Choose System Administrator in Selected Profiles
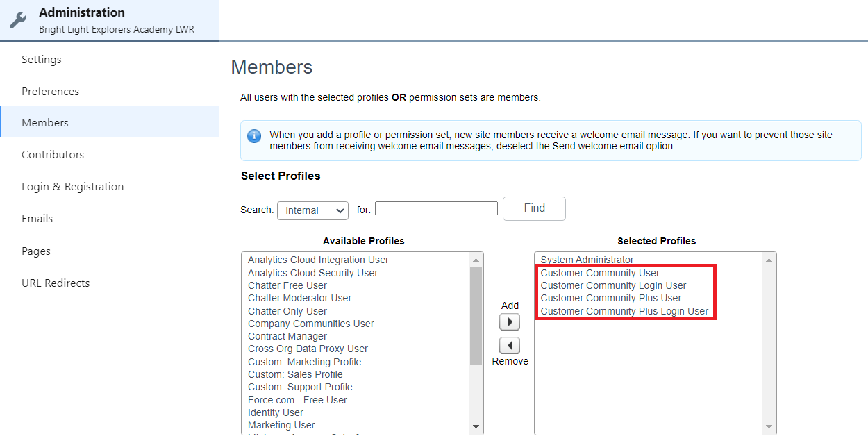The width and height of the screenshot is (868, 443). coord(587,260)
